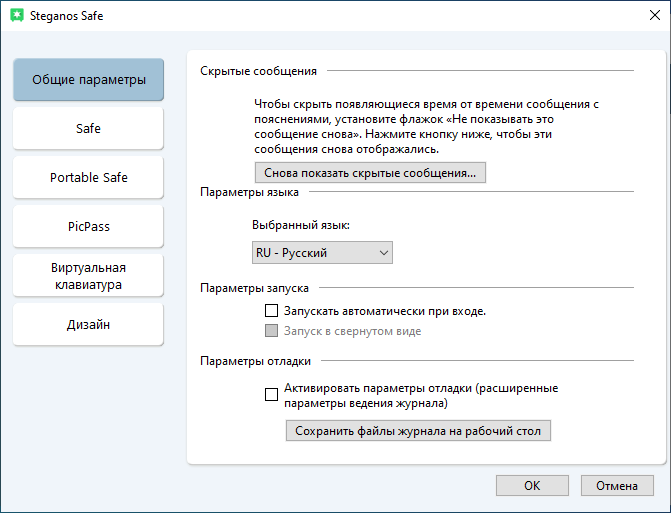The image size is (671, 513).
Task: Click the Параметры запуска section heading
Action: click(253, 288)
